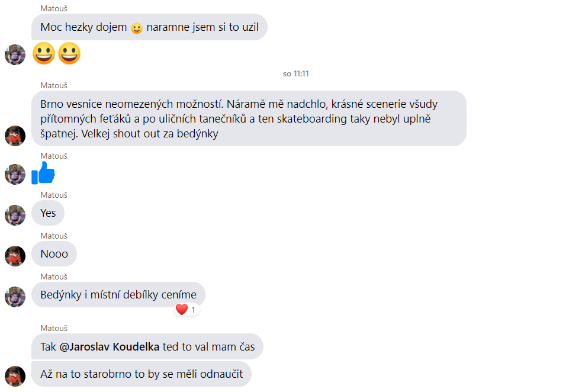The image size is (585, 392).
Task: Click the avatar beside the 'Nooo' message
Action: tap(15, 256)
